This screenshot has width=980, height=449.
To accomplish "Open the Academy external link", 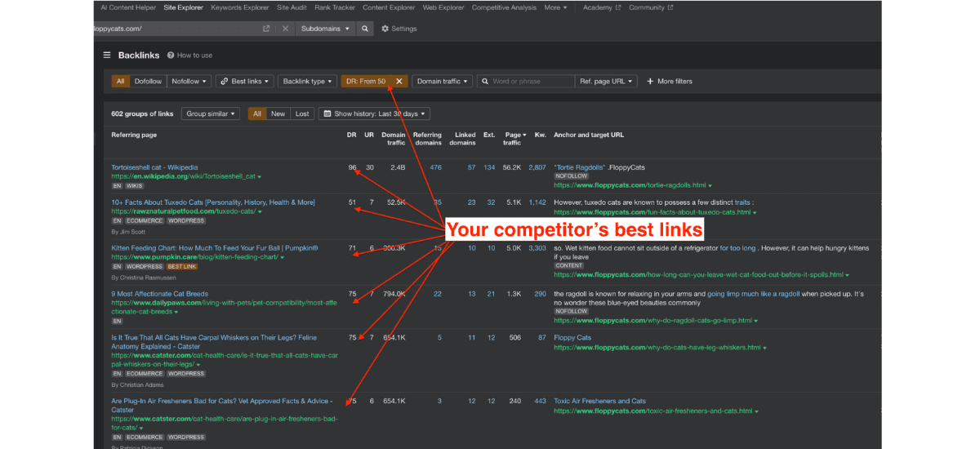I will [602, 7].
